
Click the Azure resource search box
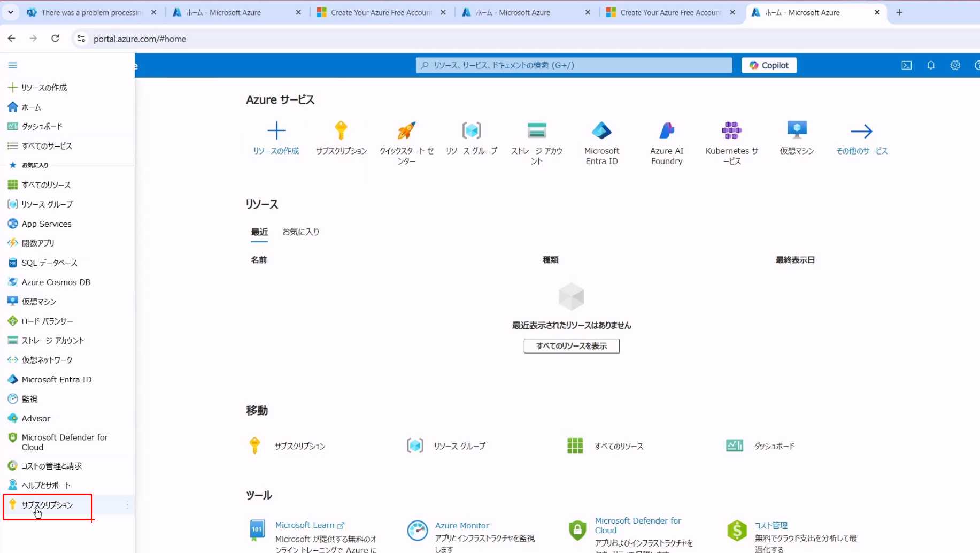point(574,65)
